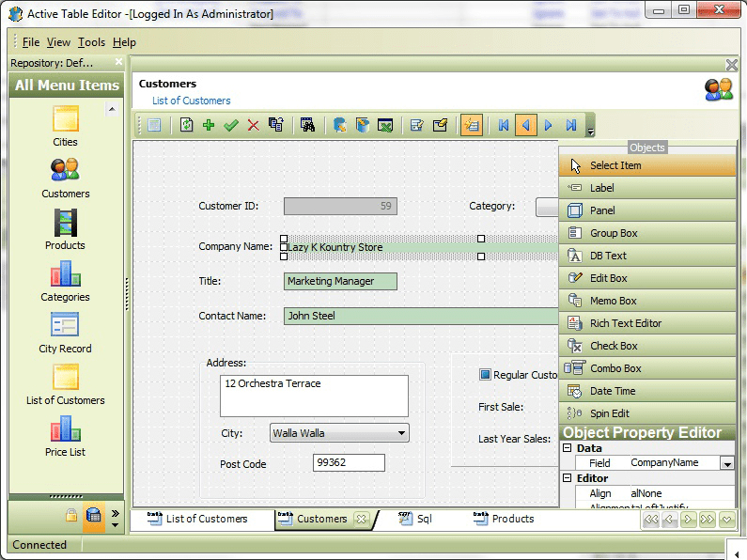Screen dimensions: 747x560
Task: Switch to the List of Customers tab
Action: 197,519
